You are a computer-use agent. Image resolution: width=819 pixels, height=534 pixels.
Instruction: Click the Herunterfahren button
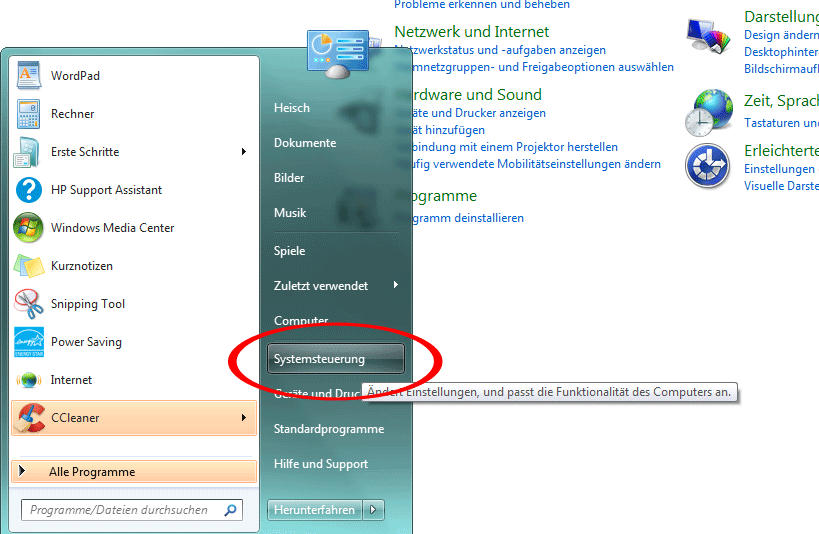pos(314,509)
